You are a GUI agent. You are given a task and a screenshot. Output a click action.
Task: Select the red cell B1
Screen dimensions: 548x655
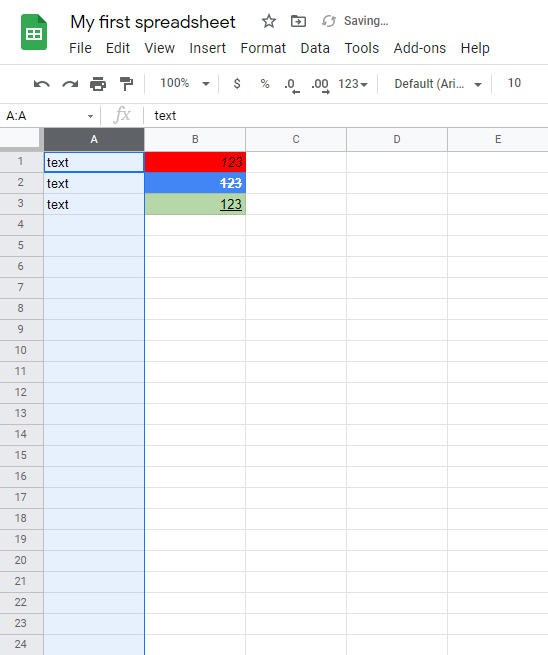195,162
